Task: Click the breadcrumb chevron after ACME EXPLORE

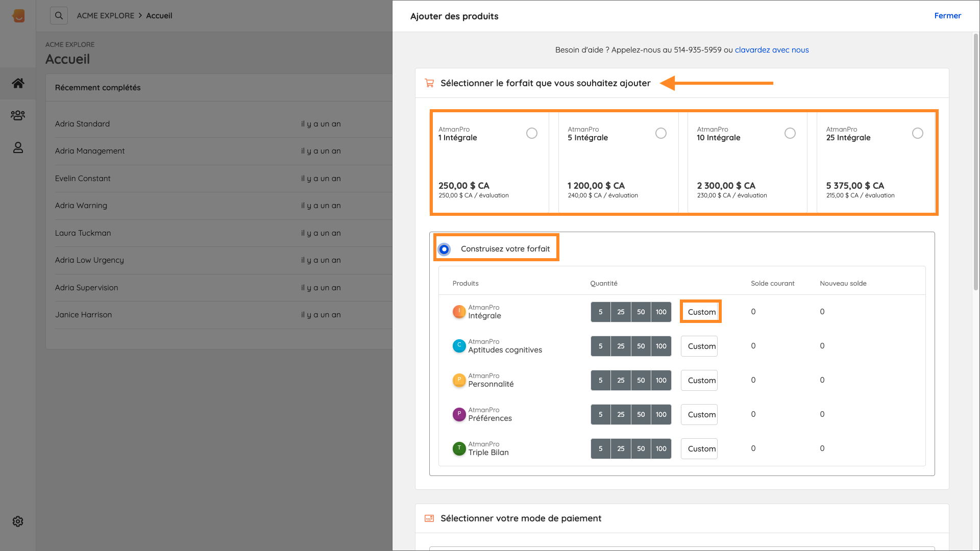Action: (x=140, y=16)
